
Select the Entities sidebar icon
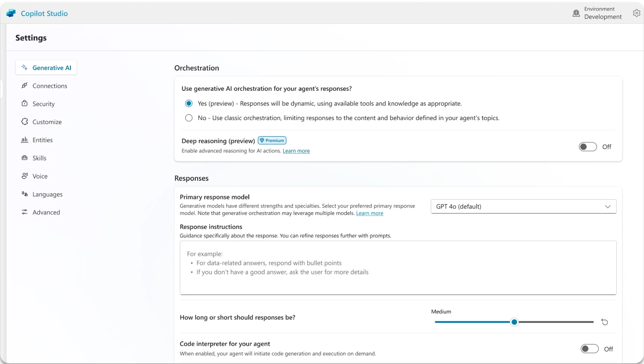coord(25,140)
